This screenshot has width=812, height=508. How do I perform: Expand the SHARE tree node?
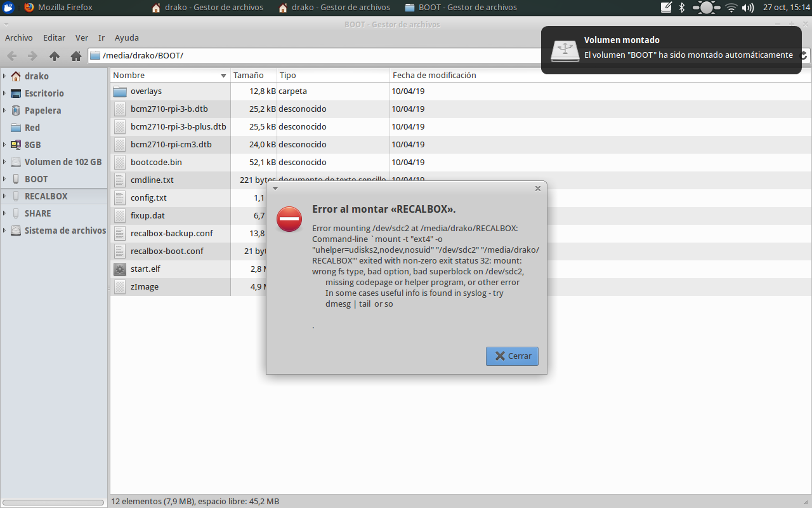click(x=4, y=213)
